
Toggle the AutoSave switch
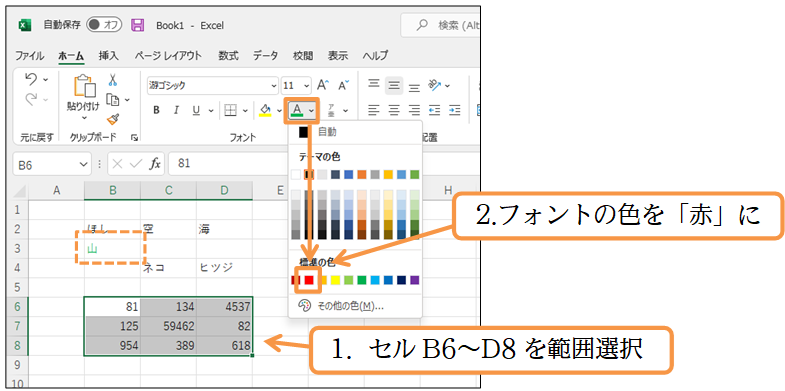(x=104, y=25)
